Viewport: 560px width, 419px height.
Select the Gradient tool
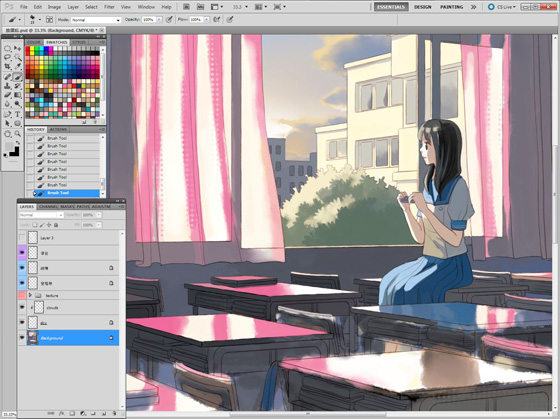coord(18,95)
